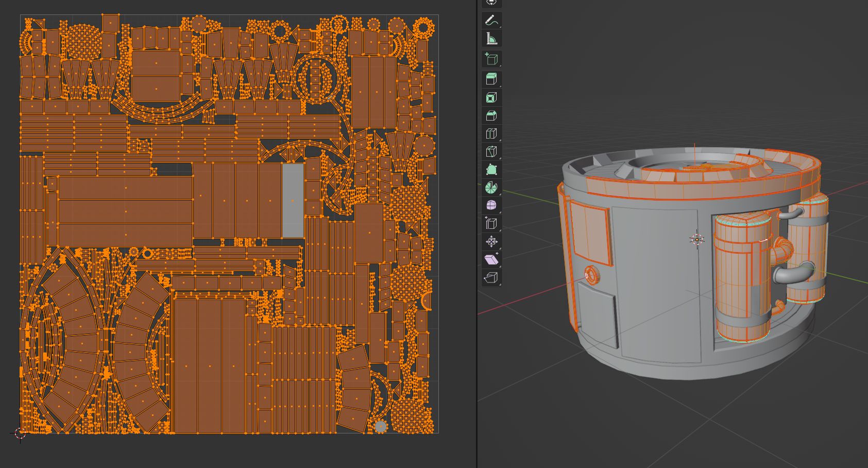Viewport: 868px width, 468px height.
Task: Pick the Smooth vertices tool
Action: point(491,205)
